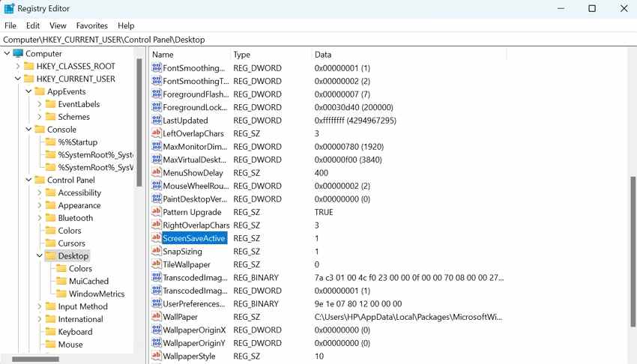The image size is (637, 364).
Task: Select the RightOverlapChars value
Action: click(196, 225)
